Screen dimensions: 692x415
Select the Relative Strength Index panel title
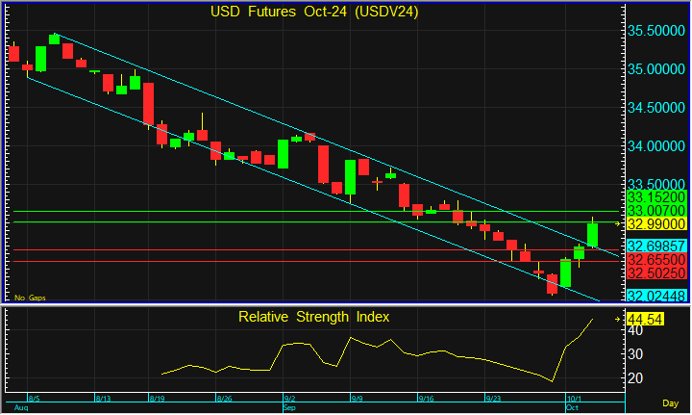click(x=314, y=317)
